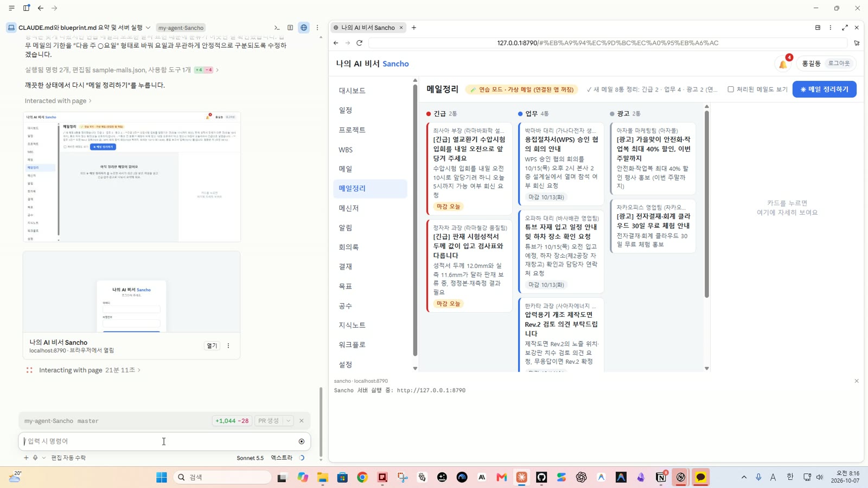Enable the 처리된 메일도 보기 checkbox
Viewport: 868px width, 488px height.
pyautogui.click(x=731, y=89)
